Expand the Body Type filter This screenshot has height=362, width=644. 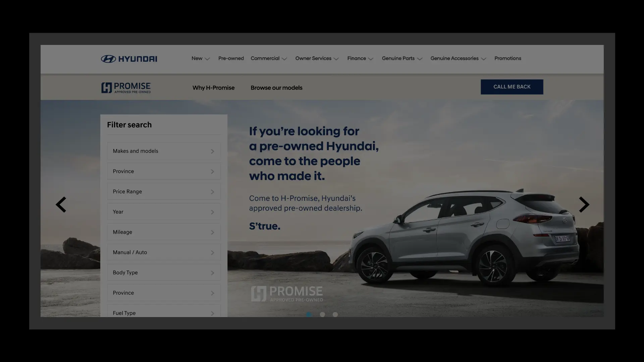tap(164, 273)
